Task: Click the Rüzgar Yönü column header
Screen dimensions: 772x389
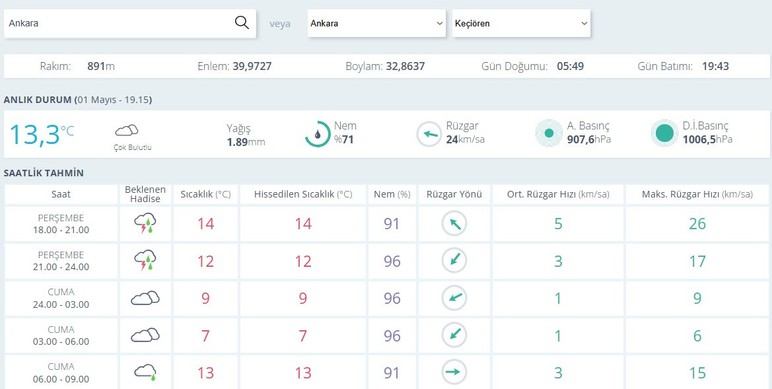Action: click(x=454, y=194)
